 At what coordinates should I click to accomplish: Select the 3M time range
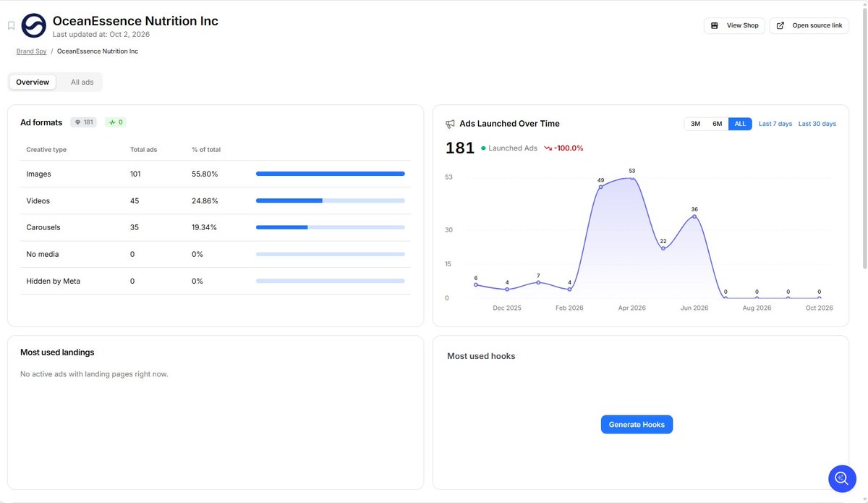[x=695, y=124]
